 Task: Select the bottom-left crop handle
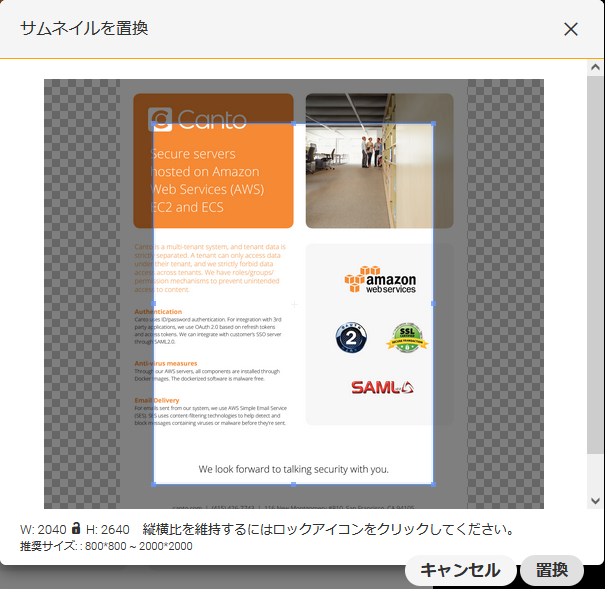point(154,484)
